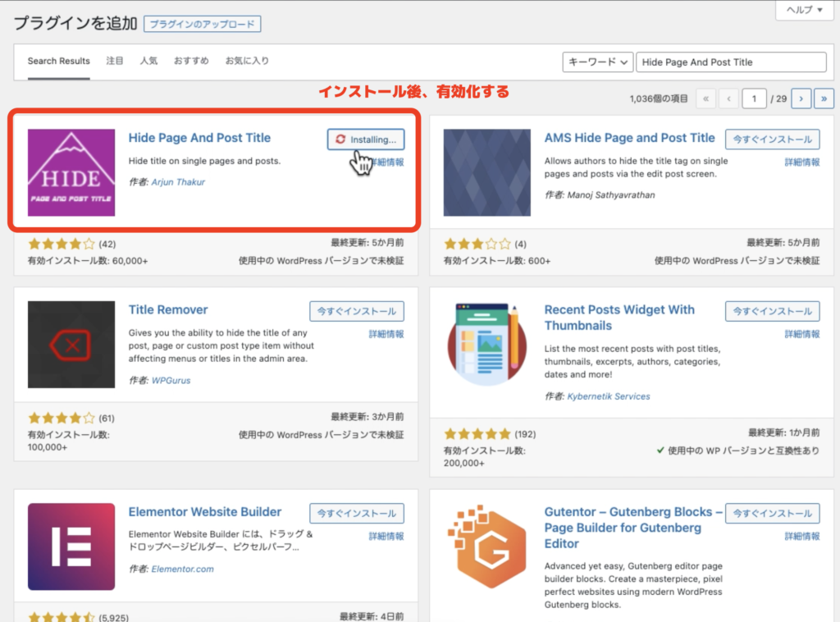The width and height of the screenshot is (840, 622).
Task: Open the Hide Page And Post Title plugin link
Action: (x=199, y=138)
